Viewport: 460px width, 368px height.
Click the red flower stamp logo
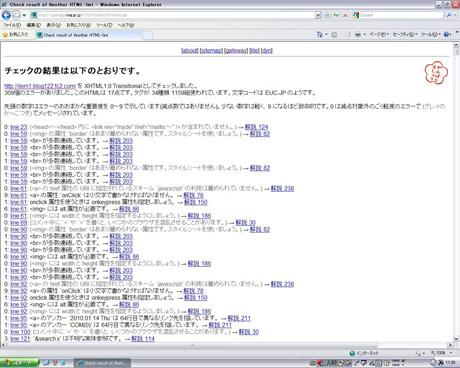coord(436,72)
